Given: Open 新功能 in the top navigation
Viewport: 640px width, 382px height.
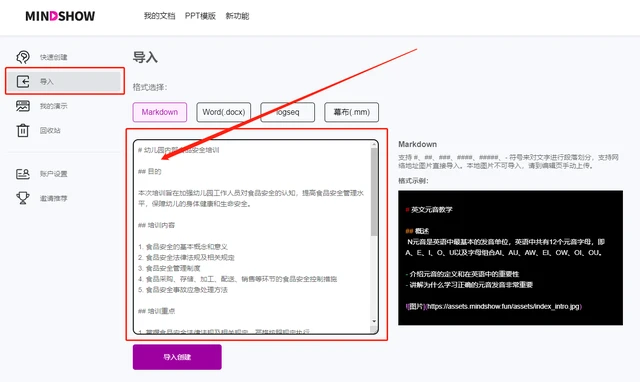Looking at the screenshot, I should pyautogui.click(x=237, y=16).
